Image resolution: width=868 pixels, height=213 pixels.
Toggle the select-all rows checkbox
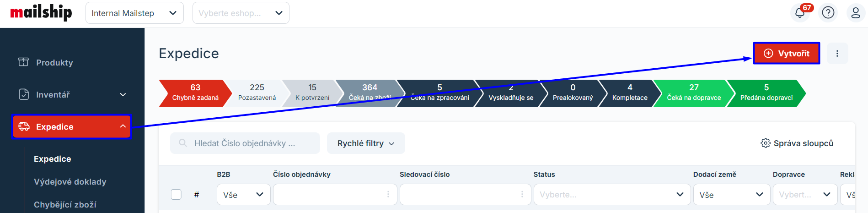click(x=176, y=195)
